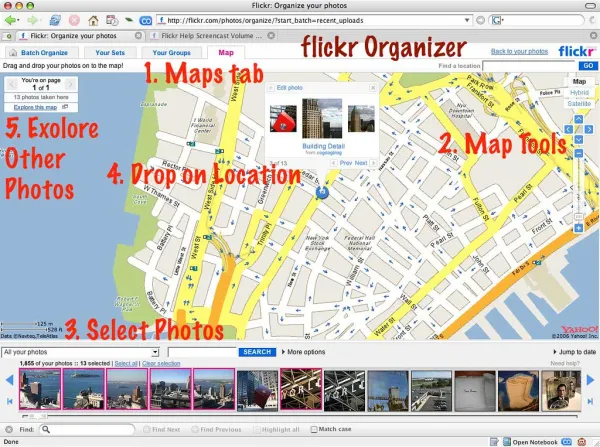Viewport: 600px width, 447px height.
Task: Open the All your photos dropdown
Action: coord(80,352)
